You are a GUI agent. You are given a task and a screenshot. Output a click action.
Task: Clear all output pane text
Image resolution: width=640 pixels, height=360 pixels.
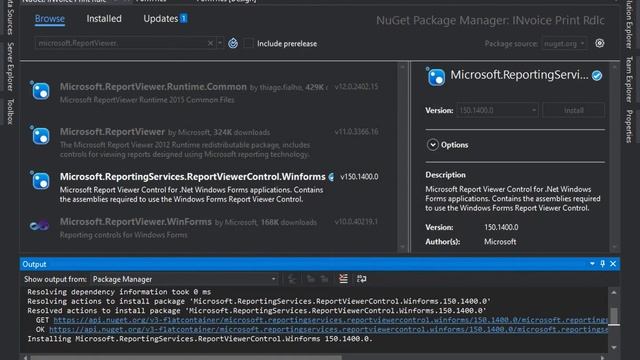coord(343,279)
